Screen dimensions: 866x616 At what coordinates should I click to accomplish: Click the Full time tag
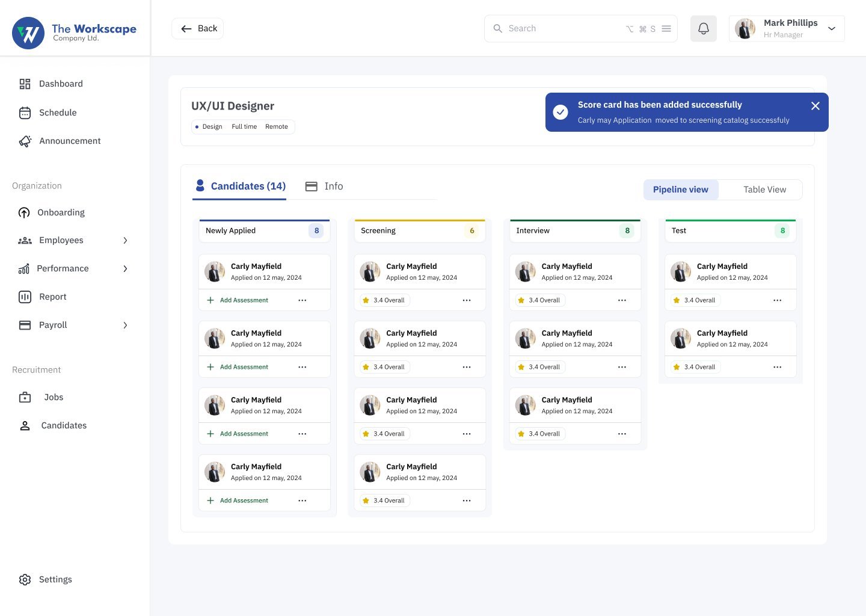[x=244, y=127]
